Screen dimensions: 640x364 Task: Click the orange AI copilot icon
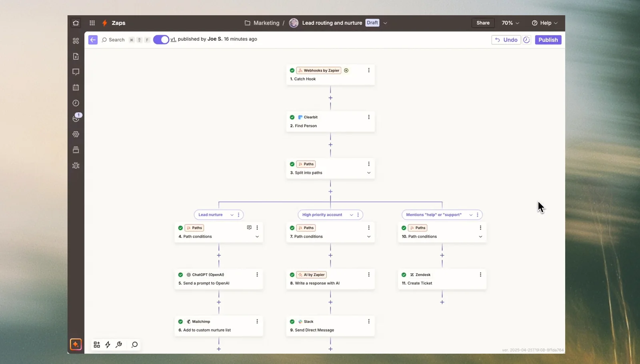click(76, 344)
